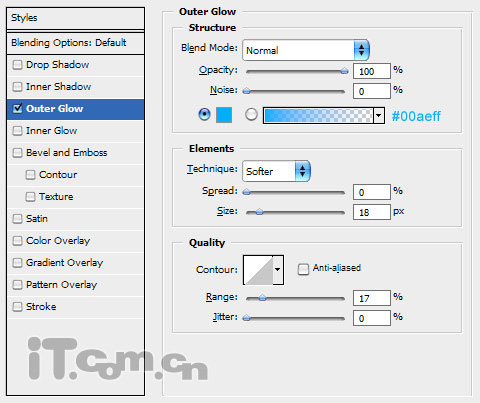Tick the Texture style checkbox

[x=30, y=197]
